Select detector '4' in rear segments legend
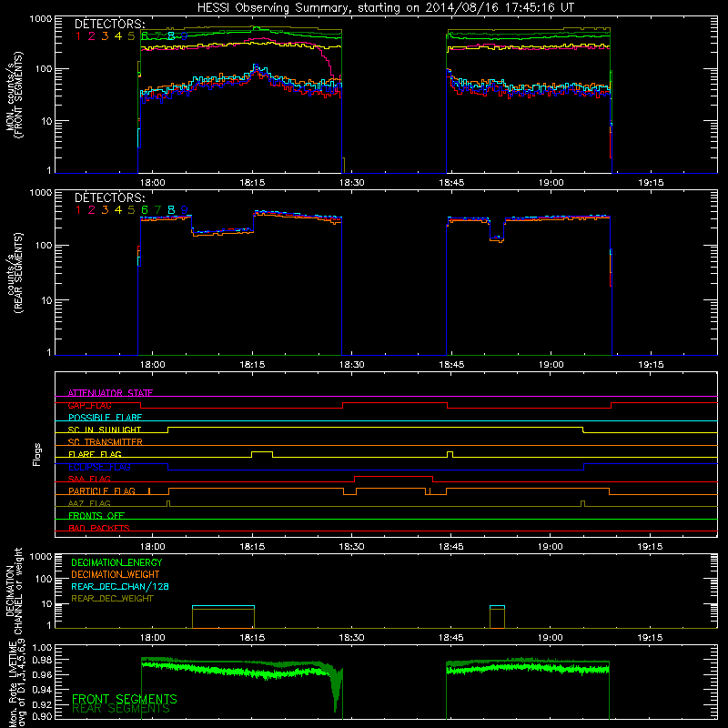Image resolution: width=728 pixels, height=728 pixels. (x=118, y=210)
